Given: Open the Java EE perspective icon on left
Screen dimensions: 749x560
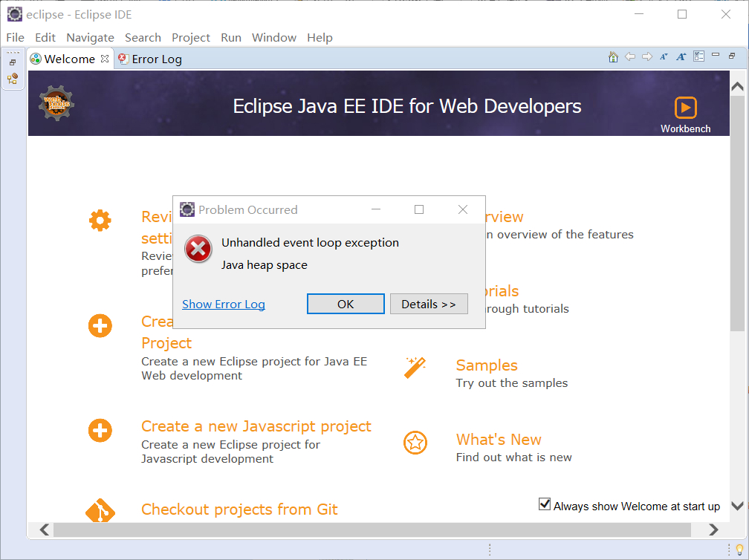Looking at the screenshot, I should tap(13, 78).
